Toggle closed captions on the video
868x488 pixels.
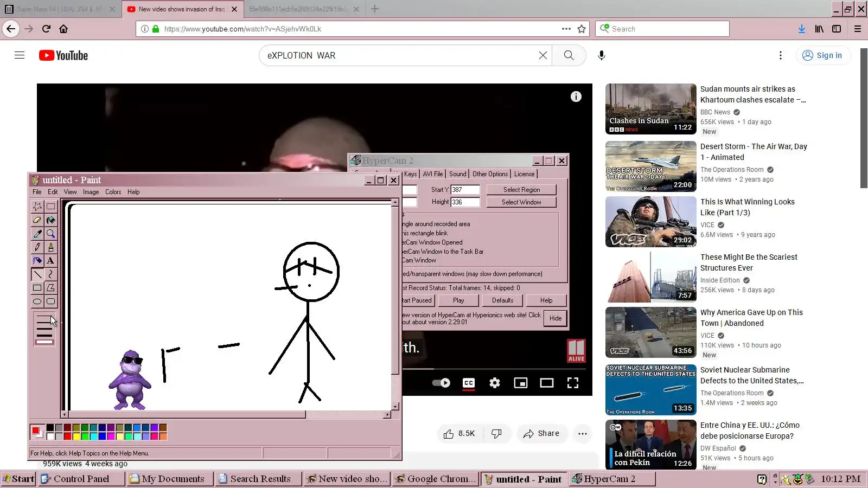(469, 383)
